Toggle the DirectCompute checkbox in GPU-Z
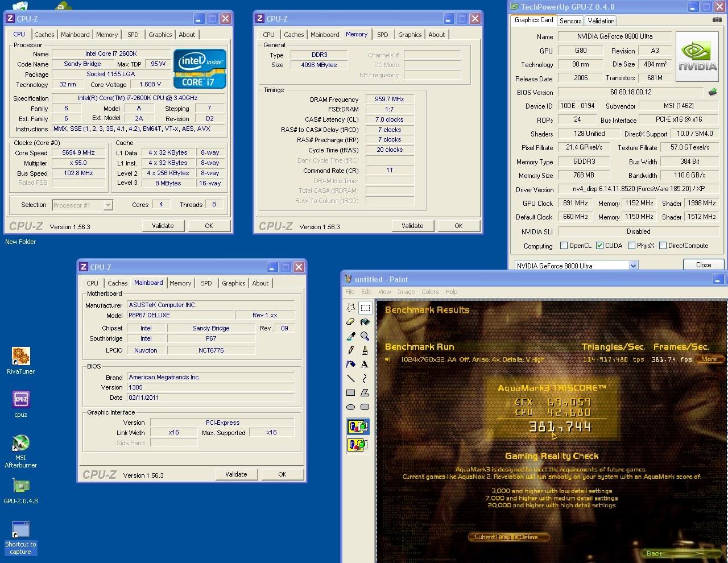The width and height of the screenshot is (728, 563). coord(663,246)
